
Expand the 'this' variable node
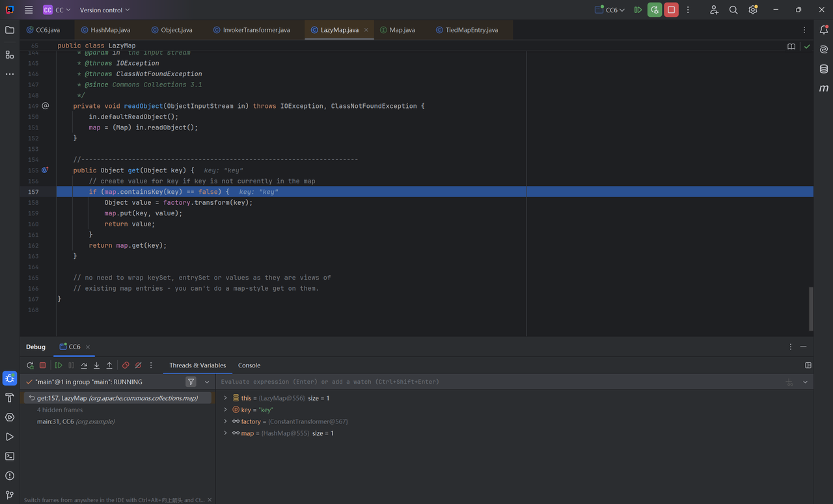225,398
